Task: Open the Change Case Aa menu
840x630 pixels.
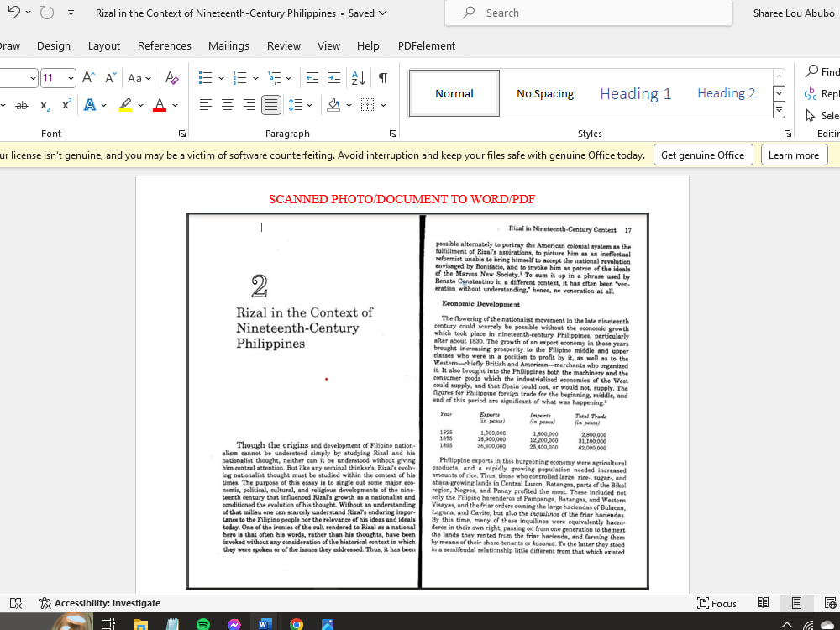Action: coord(139,78)
